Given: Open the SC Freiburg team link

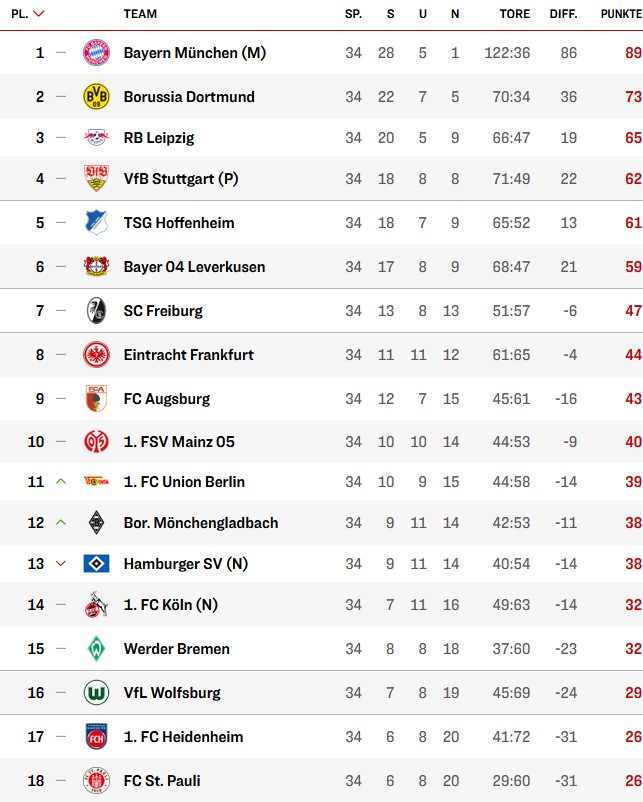Looking at the screenshot, I should [x=163, y=310].
